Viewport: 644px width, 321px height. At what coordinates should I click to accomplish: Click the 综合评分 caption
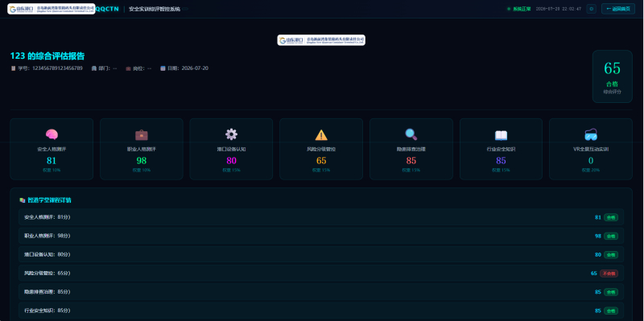tap(612, 92)
